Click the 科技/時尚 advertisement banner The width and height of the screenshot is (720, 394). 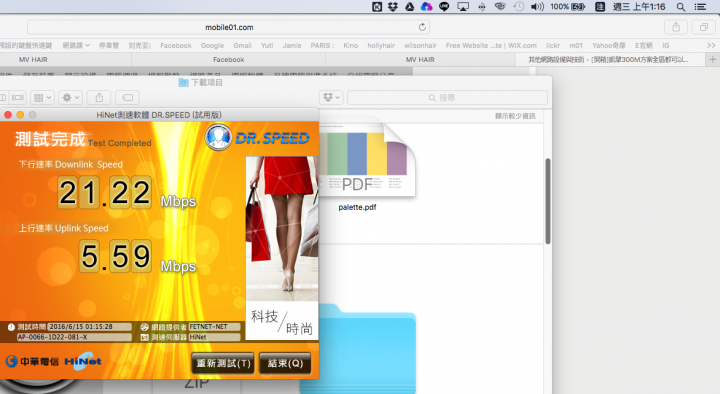(282, 248)
